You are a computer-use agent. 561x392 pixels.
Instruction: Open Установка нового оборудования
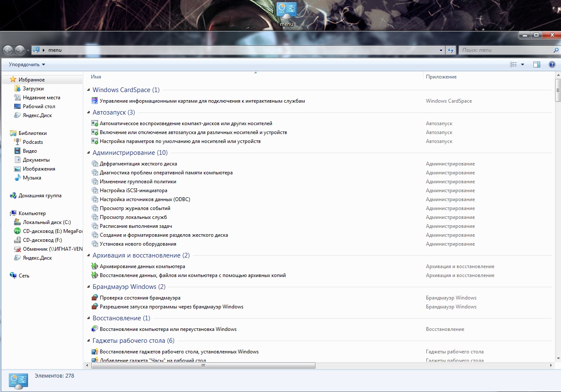138,244
